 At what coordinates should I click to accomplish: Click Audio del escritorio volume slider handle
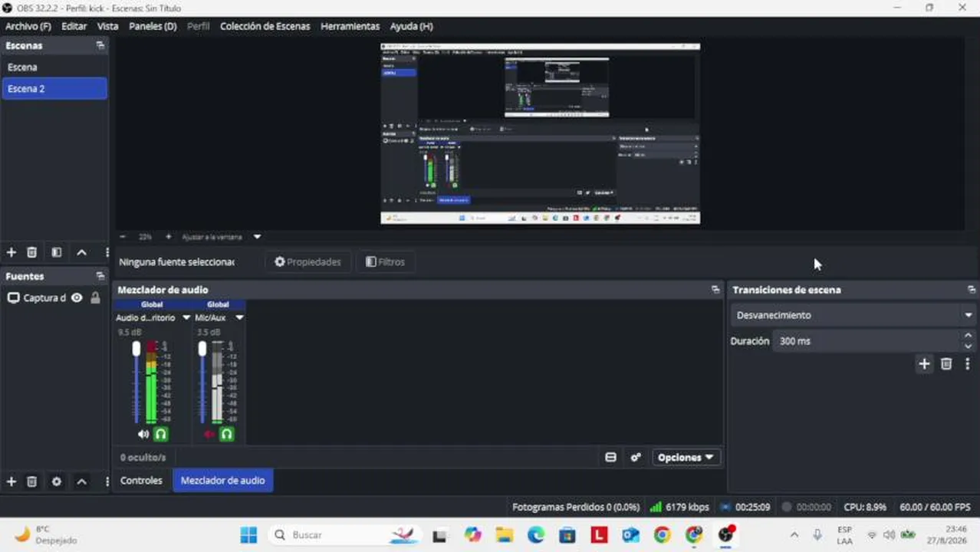(x=136, y=349)
